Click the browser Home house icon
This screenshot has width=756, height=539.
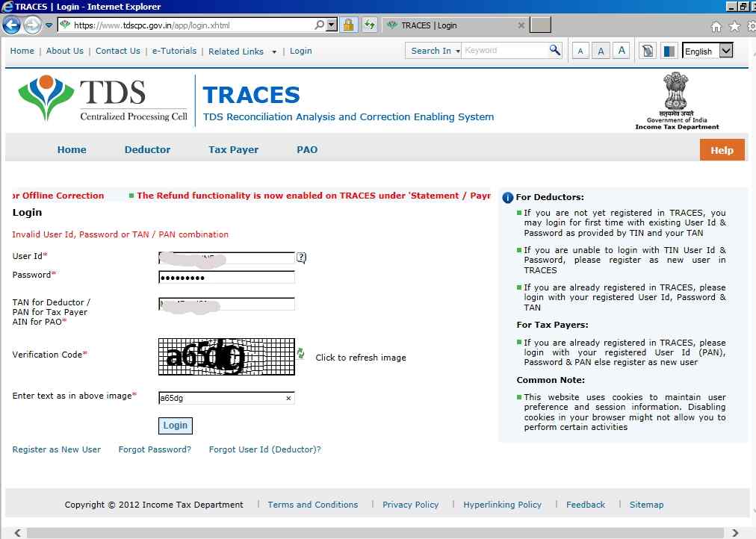coord(716,26)
